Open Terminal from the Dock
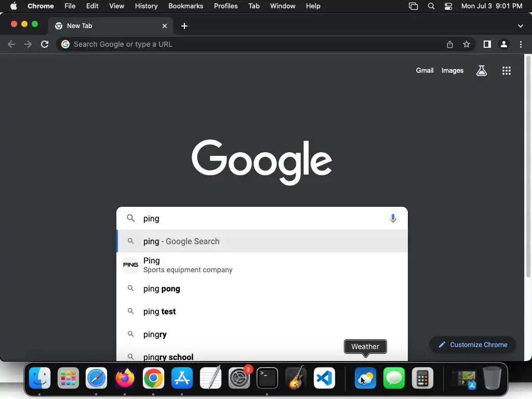The width and height of the screenshot is (532, 399). (x=267, y=378)
